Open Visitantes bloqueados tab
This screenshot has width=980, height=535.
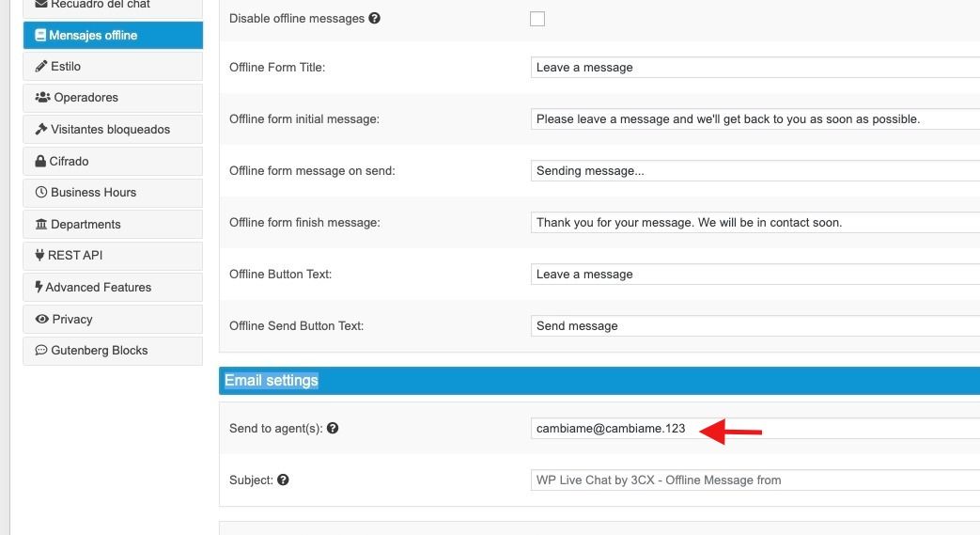pyautogui.click(x=113, y=130)
